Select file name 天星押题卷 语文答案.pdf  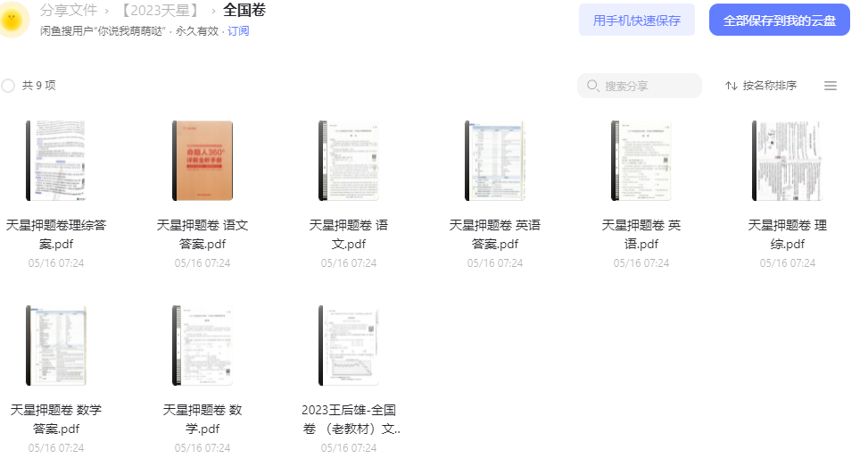pyautogui.click(x=203, y=235)
